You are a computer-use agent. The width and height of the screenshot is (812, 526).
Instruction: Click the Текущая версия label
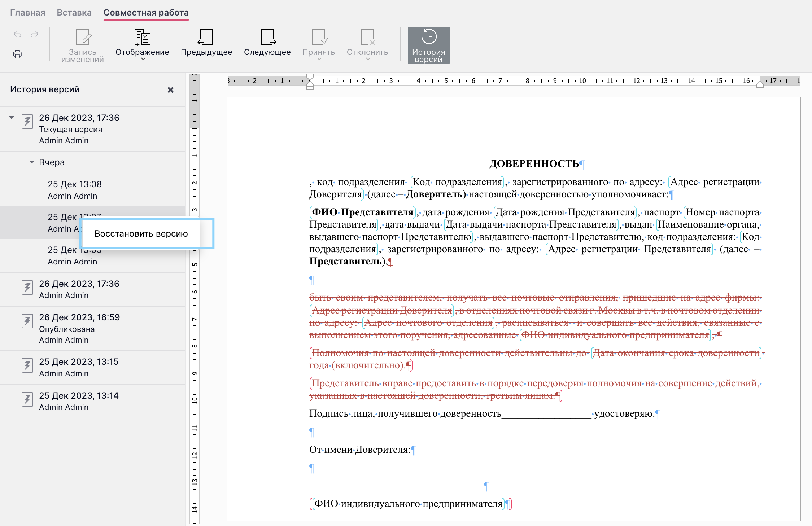pyautogui.click(x=71, y=129)
